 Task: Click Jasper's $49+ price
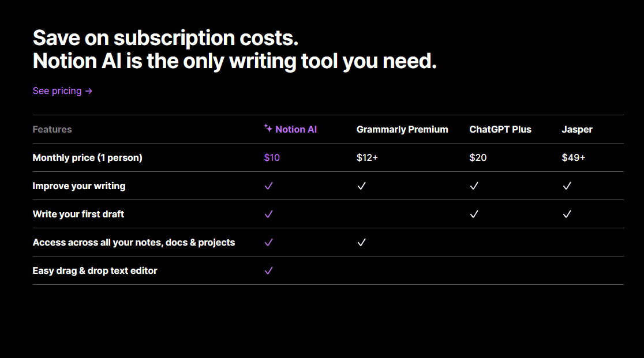tap(574, 158)
